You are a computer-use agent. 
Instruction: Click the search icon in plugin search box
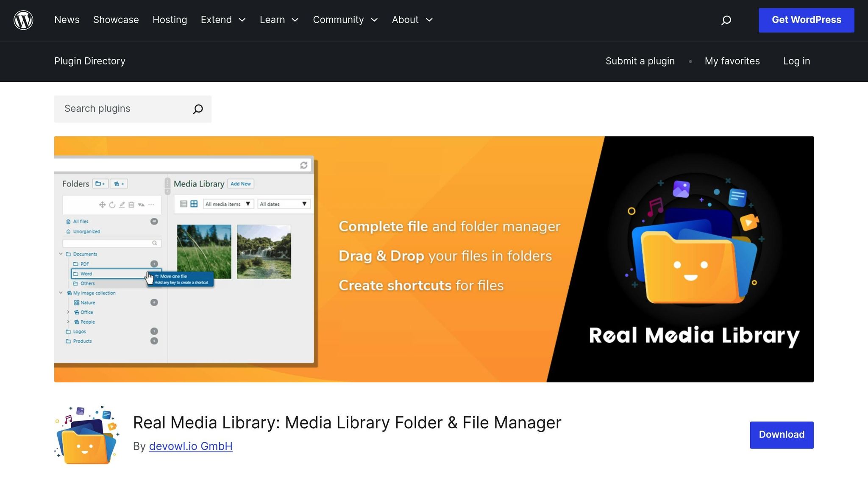click(x=198, y=109)
